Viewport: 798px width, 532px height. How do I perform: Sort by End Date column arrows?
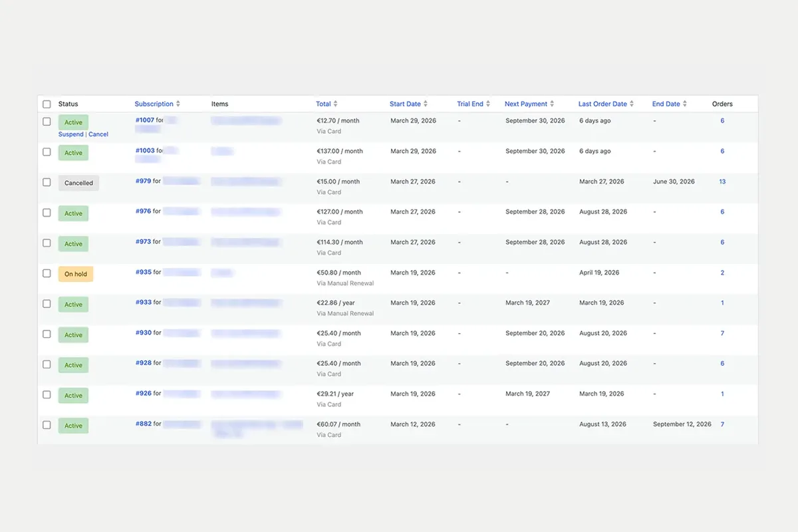[x=685, y=104]
